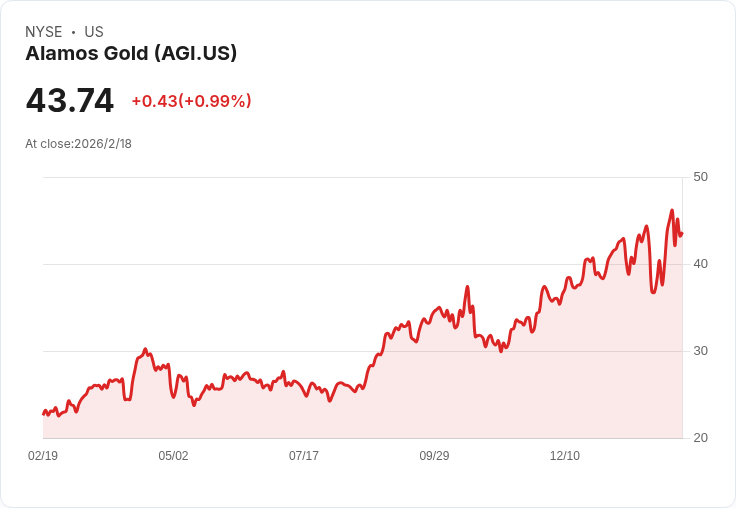Click the 20 price axis label

(x=700, y=438)
